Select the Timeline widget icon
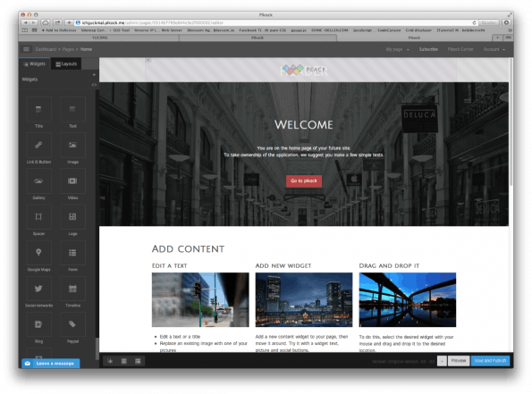Image resolution: width=532 pixels, height=394 pixels. tap(72, 289)
